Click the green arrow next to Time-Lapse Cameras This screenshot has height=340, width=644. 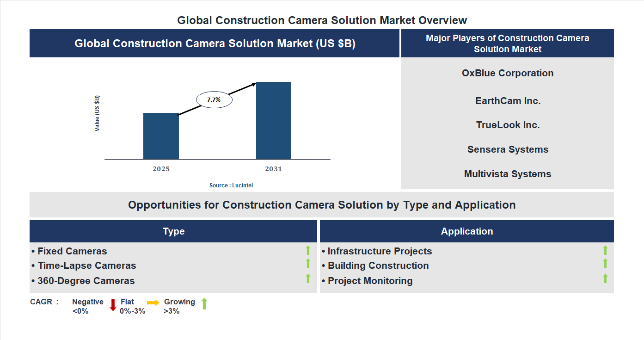pos(308,265)
